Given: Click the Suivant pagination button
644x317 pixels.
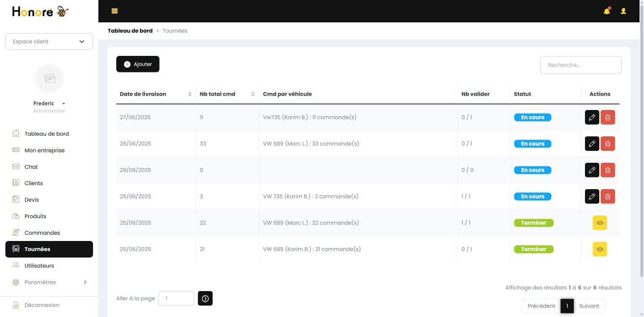Looking at the screenshot, I should [589, 306].
